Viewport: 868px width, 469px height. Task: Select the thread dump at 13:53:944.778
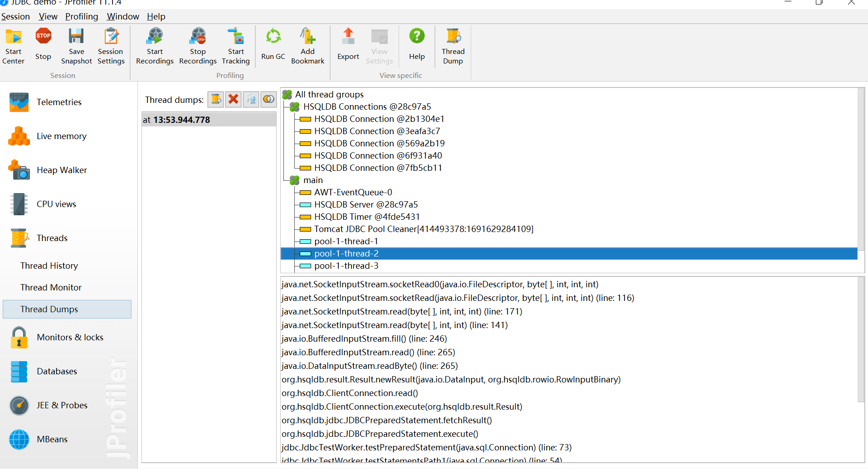tap(209, 120)
